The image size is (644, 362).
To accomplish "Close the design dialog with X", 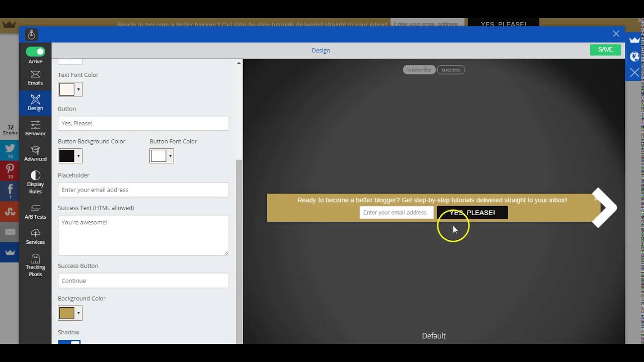I will pyautogui.click(x=616, y=34).
